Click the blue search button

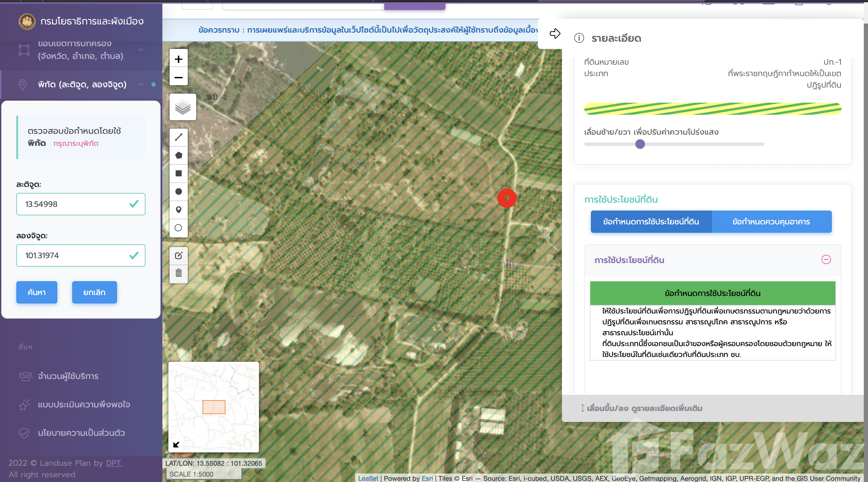coord(37,292)
